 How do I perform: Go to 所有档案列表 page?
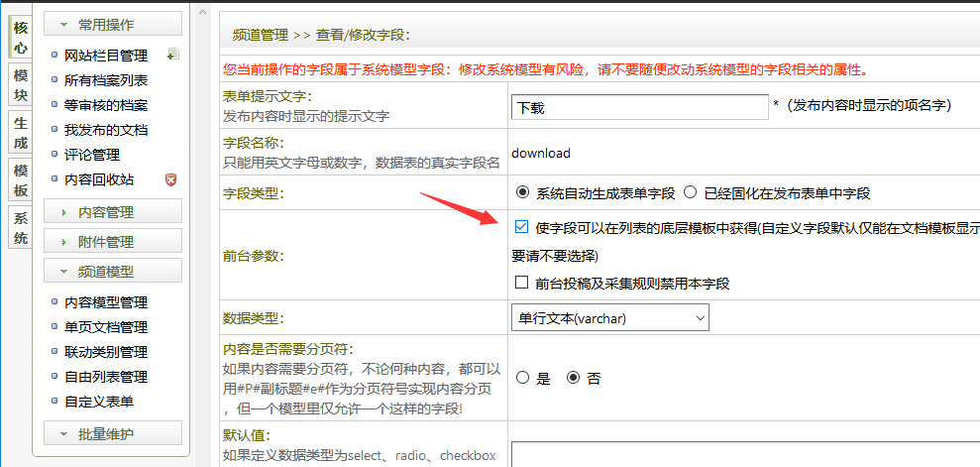pos(106,80)
